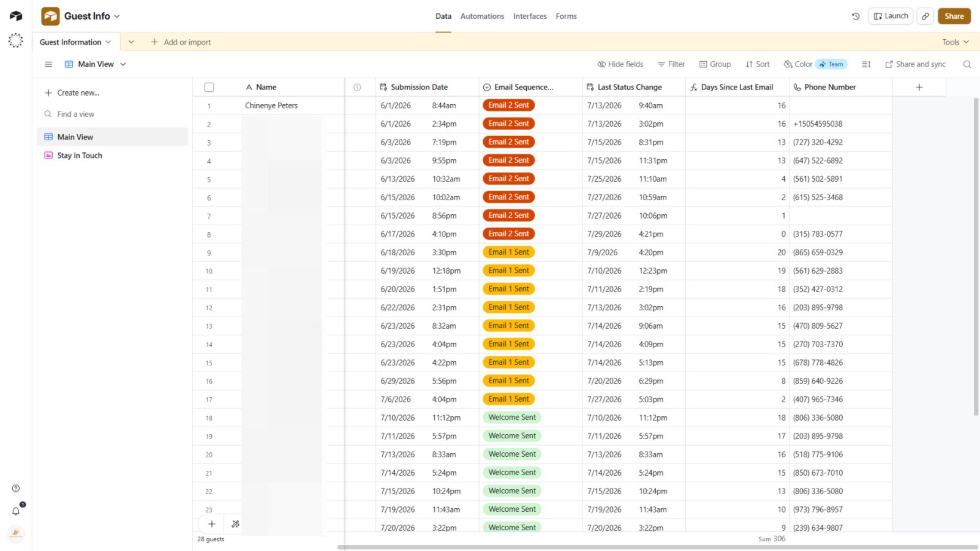Click the Submission Date column header
The width and height of the screenshot is (980, 551).
tap(427, 88)
